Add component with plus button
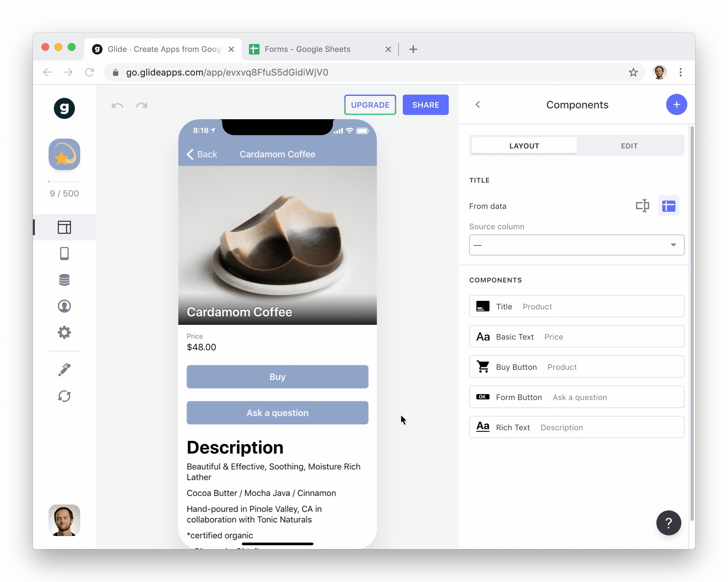The width and height of the screenshot is (728, 582). [x=676, y=105]
